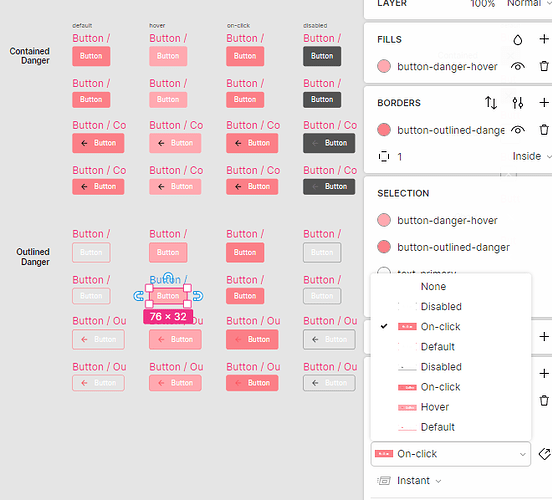Add a new border with plus icon
Viewport: 552px width, 500px height.
click(x=544, y=102)
